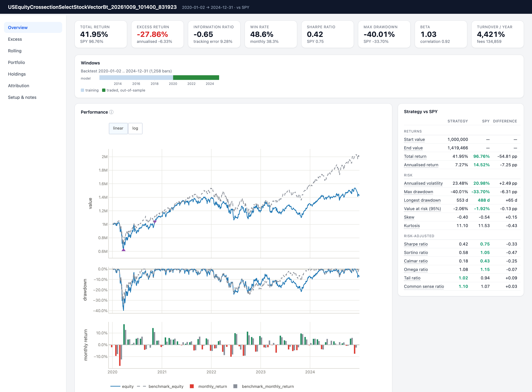The height and width of the screenshot is (392, 532).
Task: Click the light blue training window bar
Action: (x=136, y=78)
